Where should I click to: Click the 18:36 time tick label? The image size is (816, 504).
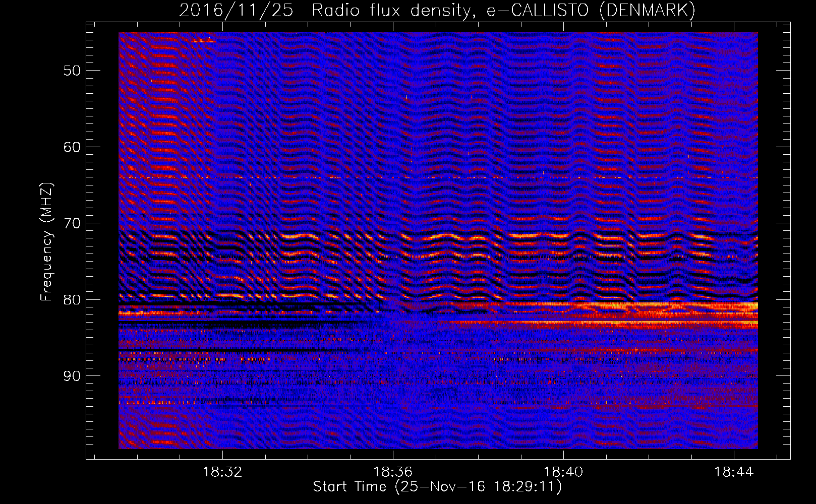point(393,472)
